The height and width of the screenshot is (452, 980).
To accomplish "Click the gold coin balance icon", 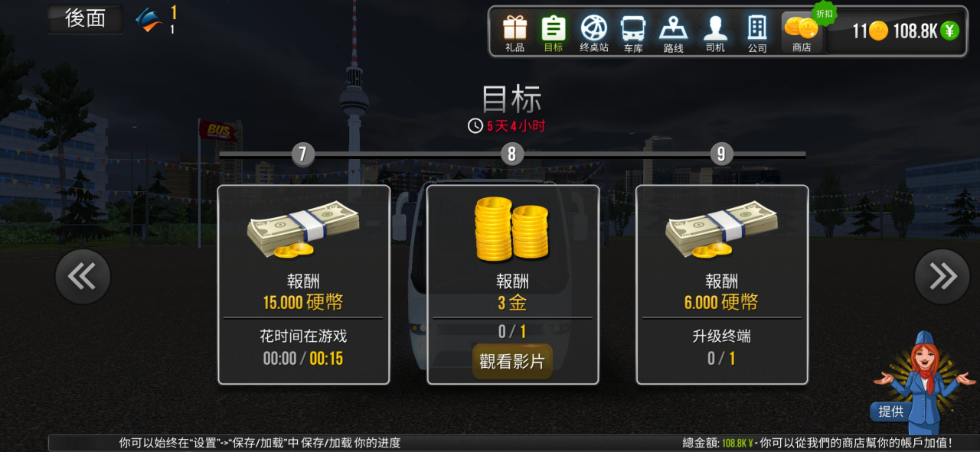I will tap(878, 31).
